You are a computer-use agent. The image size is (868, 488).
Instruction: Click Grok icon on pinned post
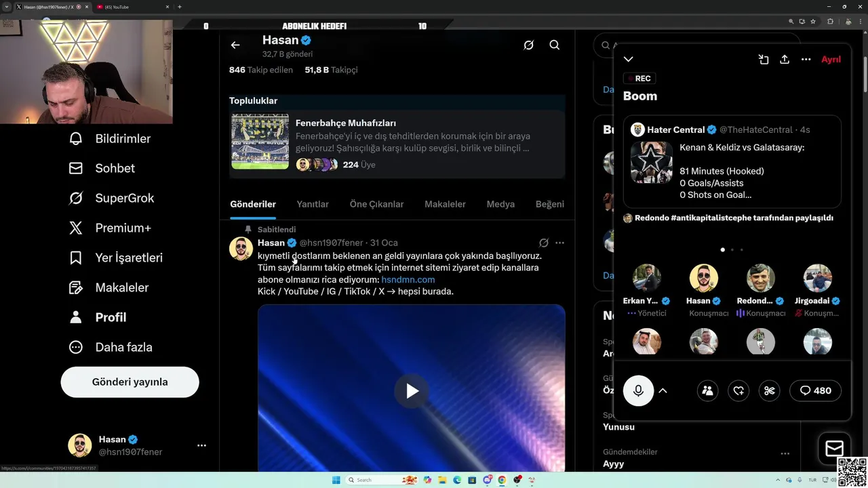click(x=543, y=243)
